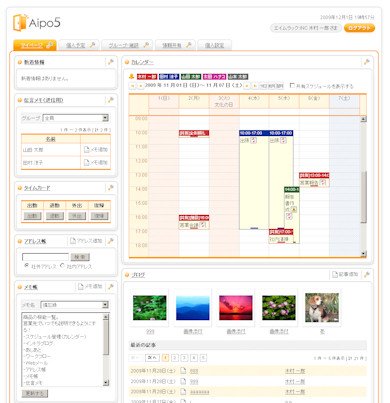390x403 pixels.
Task: Open settings wrench of the 伝言メモ panel
Action: pos(111,100)
